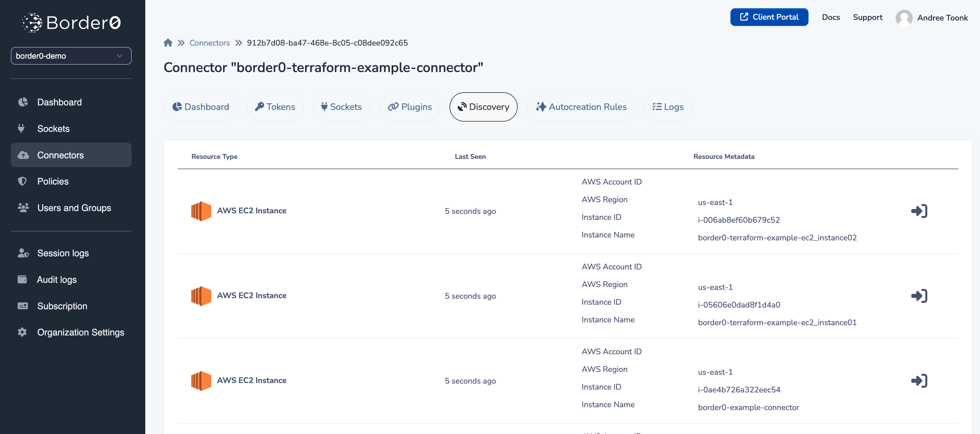Click the home icon in breadcrumb
This screenshot has width=980, height=434.
(x=168, y=43)
